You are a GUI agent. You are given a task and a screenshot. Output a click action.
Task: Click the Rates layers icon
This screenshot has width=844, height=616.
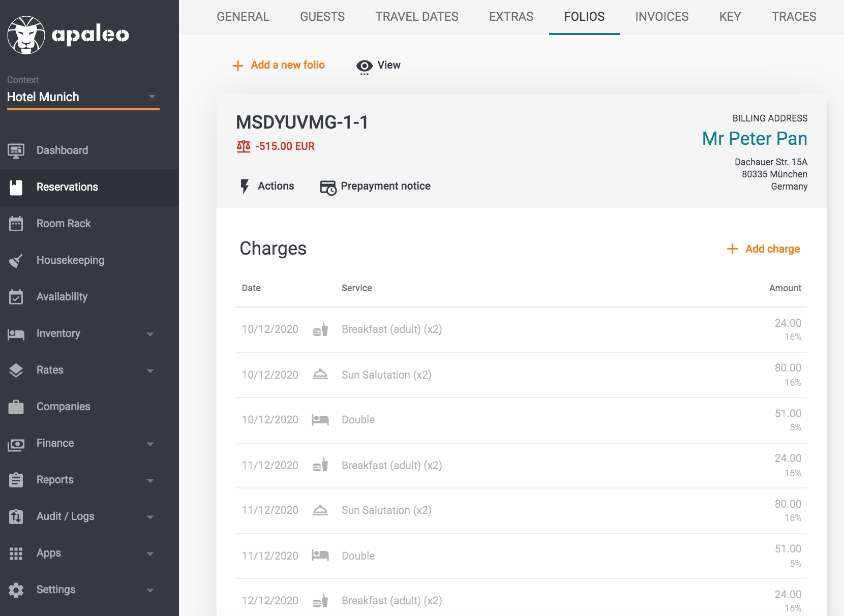tap(16, 370)
